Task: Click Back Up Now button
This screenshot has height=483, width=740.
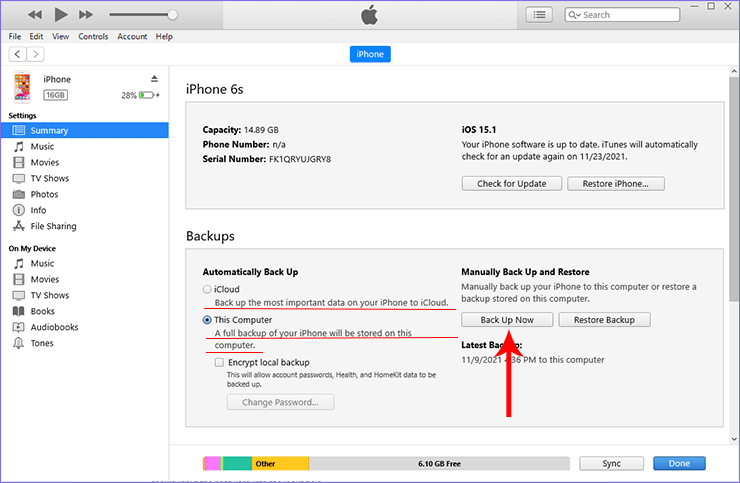Action: pyautogui.click(x=507, y=320)
